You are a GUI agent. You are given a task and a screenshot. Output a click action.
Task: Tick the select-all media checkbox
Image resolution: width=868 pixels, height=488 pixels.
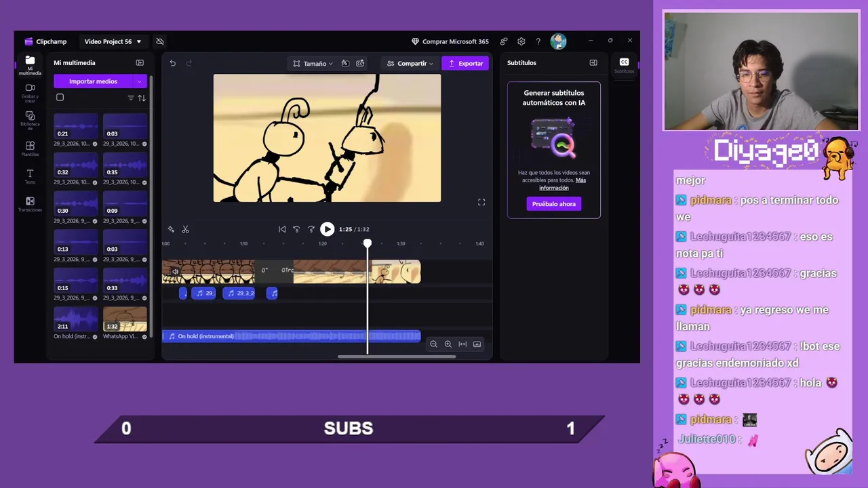(60, 98)
